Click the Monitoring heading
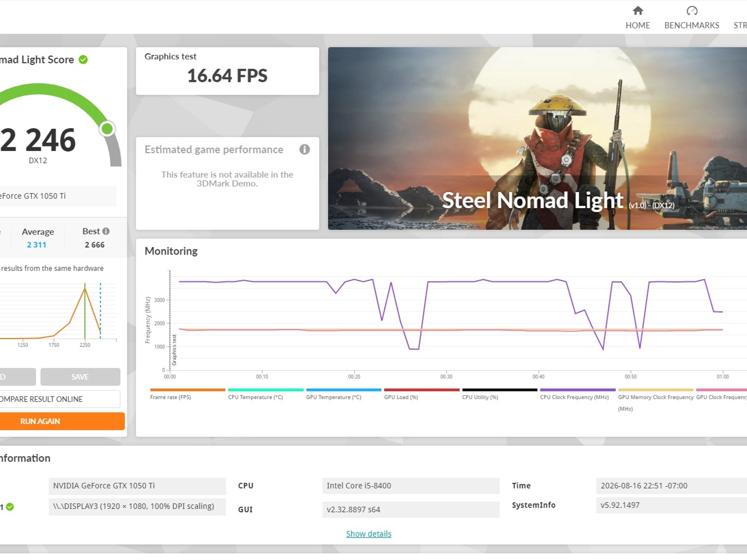The width and height of the screenshot is (747, 560). pyautogui.click(x=171, y=251)
